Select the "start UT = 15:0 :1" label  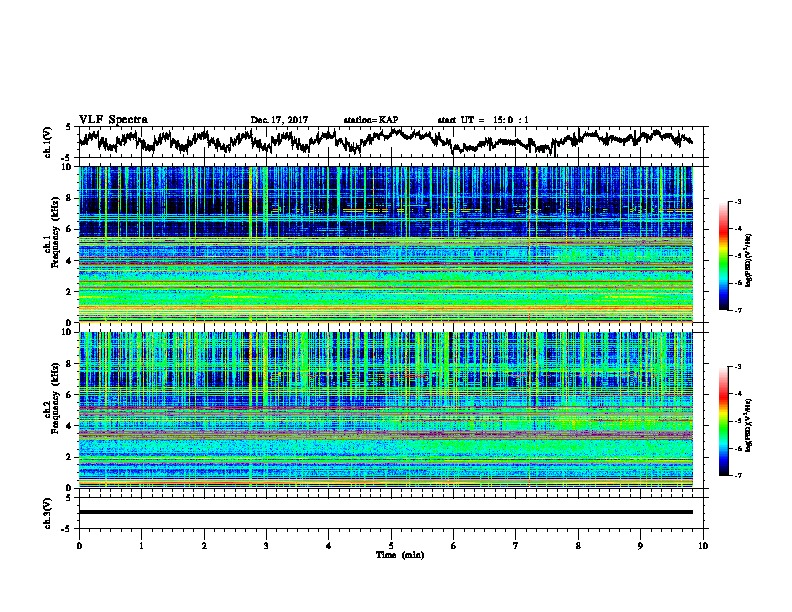pos(483,120)
